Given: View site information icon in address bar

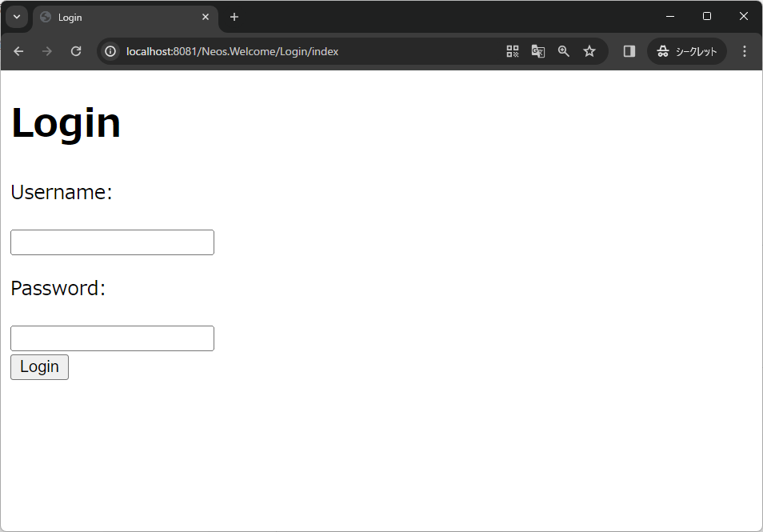Looking at the screenshot, I should click(110, 51).
